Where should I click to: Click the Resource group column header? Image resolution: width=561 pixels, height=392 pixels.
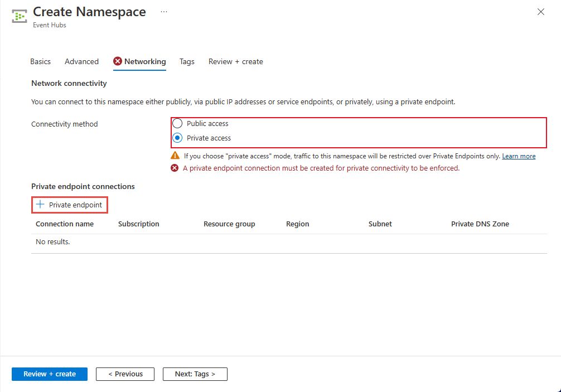[x=229, y=224]
